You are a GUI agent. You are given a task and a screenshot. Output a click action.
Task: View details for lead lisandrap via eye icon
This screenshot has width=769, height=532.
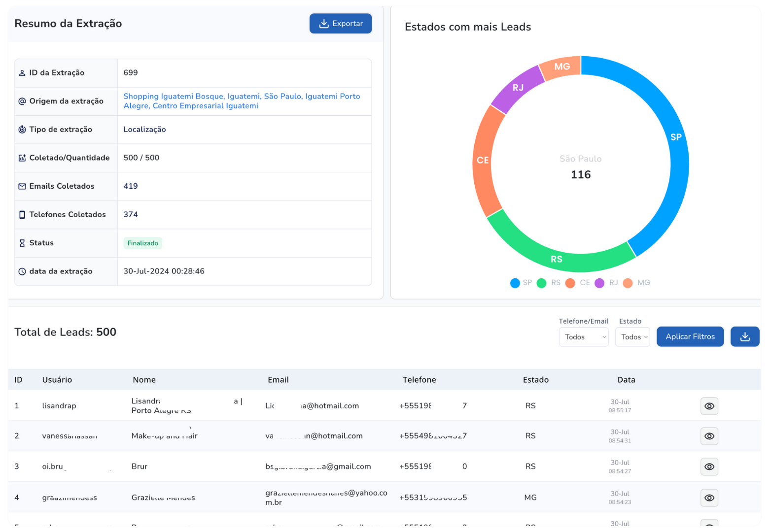pos(709,406)
